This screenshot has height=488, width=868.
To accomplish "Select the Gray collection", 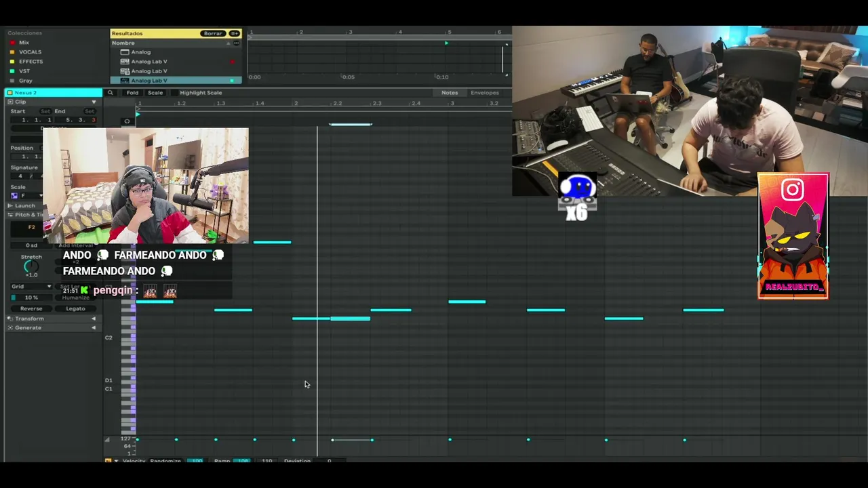I will [26, 80].
